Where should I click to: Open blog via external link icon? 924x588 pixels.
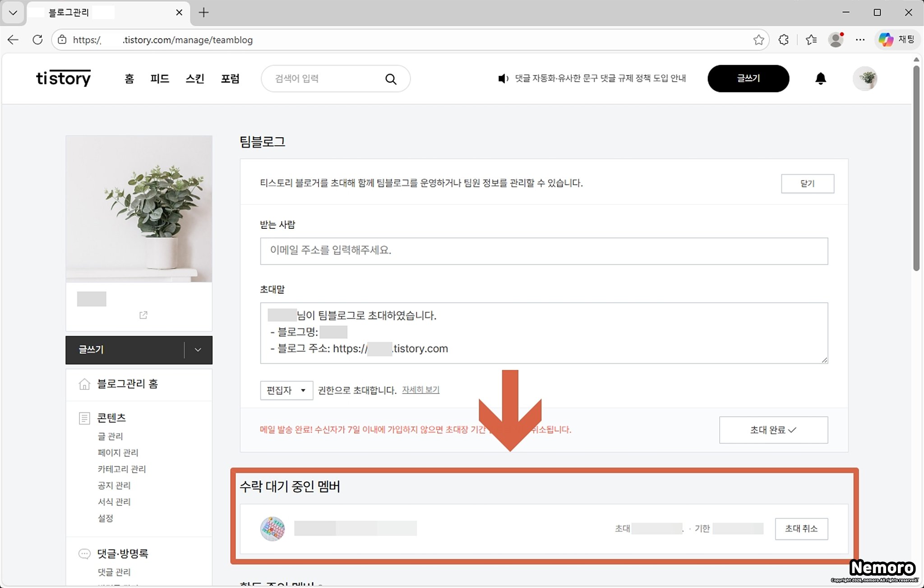click(143, 315)
